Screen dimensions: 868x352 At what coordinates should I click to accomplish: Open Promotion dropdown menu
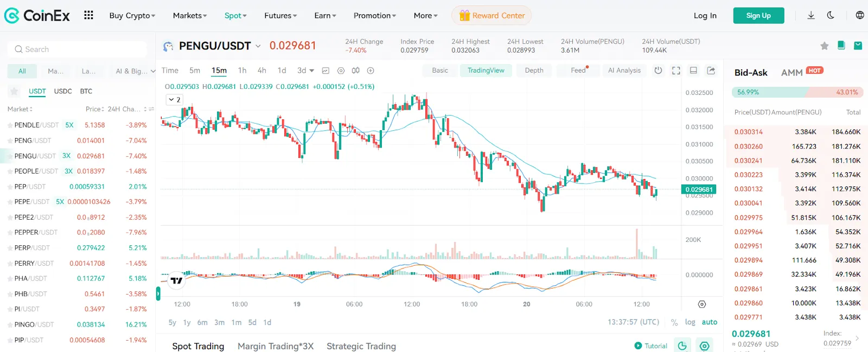click(375, 16)
